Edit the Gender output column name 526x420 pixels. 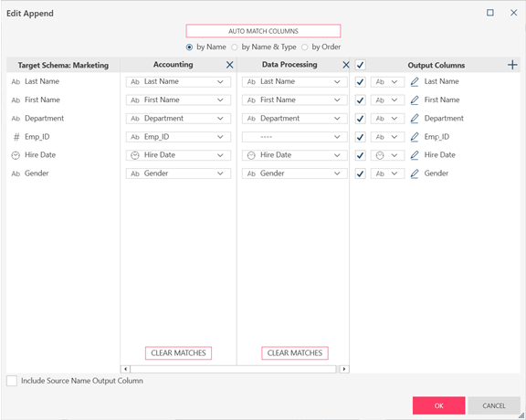click(415, 173)
